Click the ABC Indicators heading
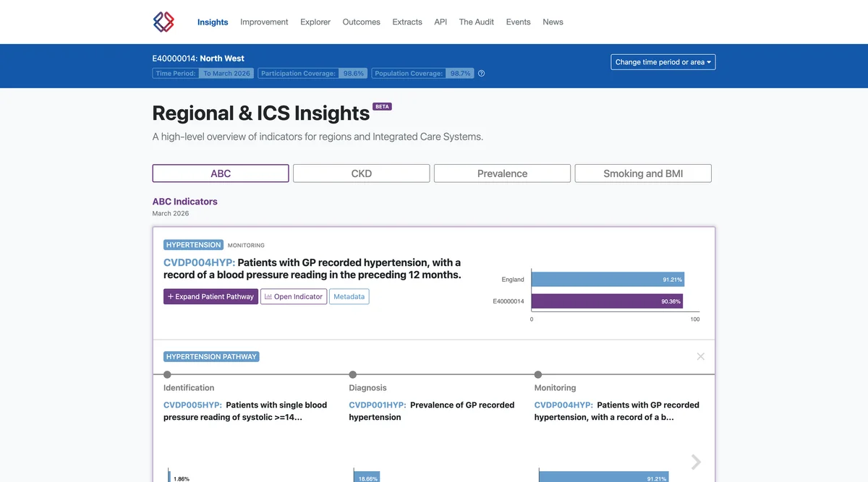Image resolution: width=868 pixels, height=482 pixels. pyautogui.click(x=184, y=202)
